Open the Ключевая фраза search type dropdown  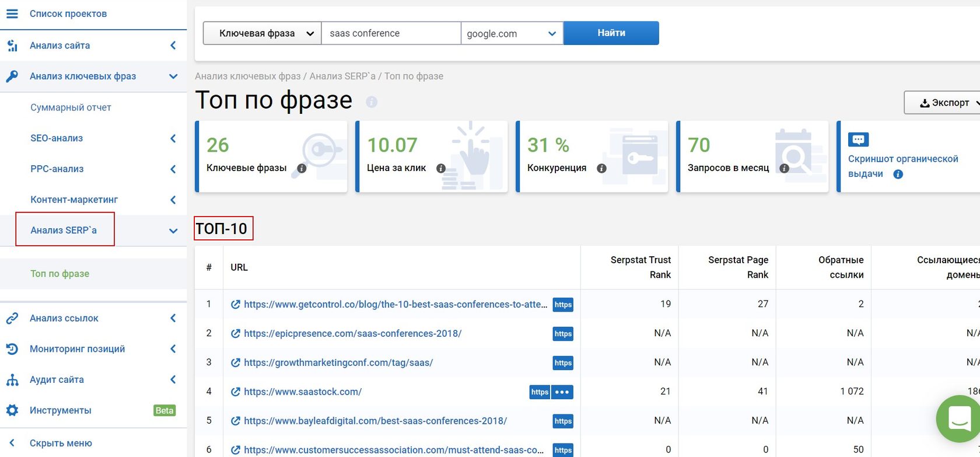262,33
